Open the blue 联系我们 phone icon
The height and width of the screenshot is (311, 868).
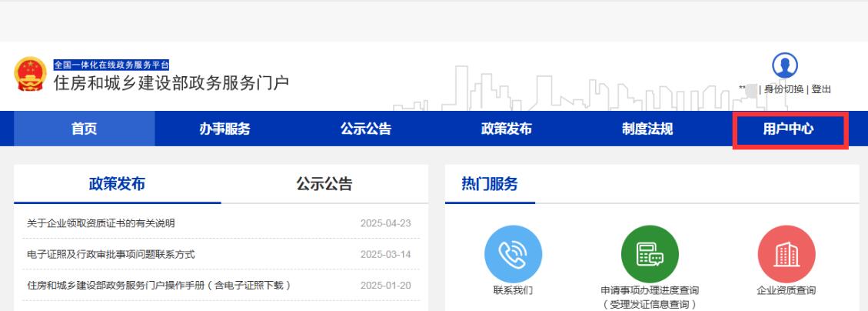[x=513, y=254]
